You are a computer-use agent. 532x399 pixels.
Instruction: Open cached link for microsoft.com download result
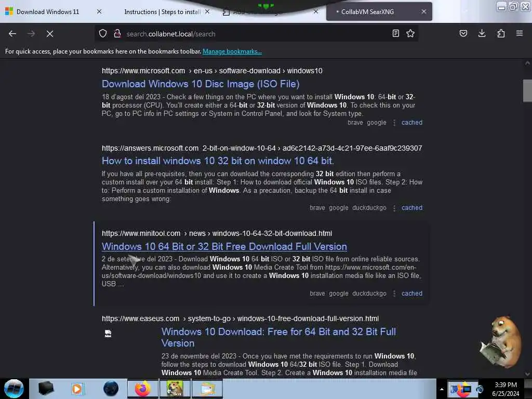click(412, 123)
